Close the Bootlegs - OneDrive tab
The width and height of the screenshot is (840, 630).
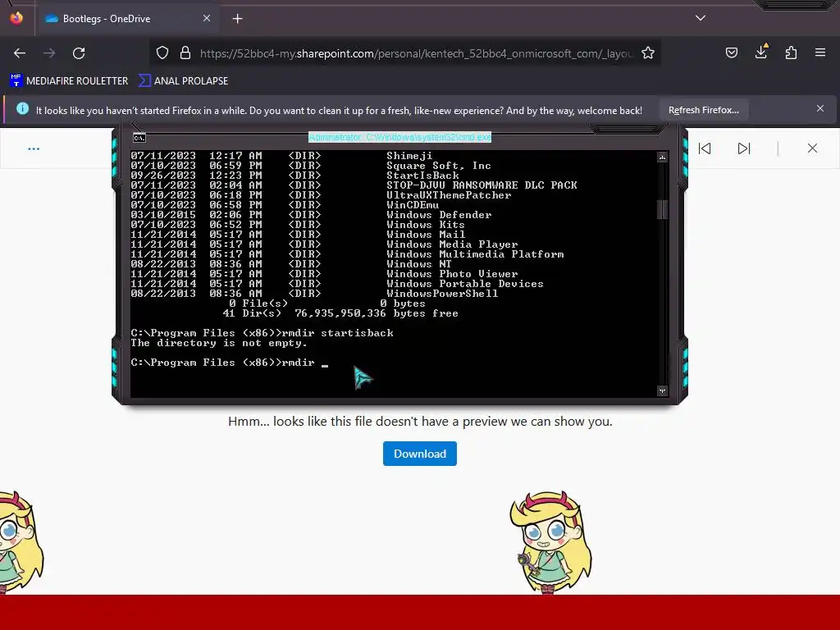pyautogui.click(x=207, y=18)
